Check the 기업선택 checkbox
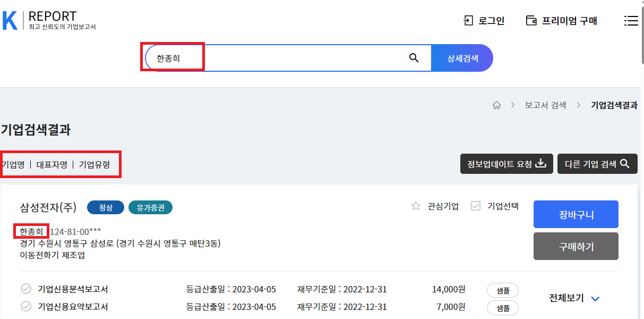 [x=476, y=206]
